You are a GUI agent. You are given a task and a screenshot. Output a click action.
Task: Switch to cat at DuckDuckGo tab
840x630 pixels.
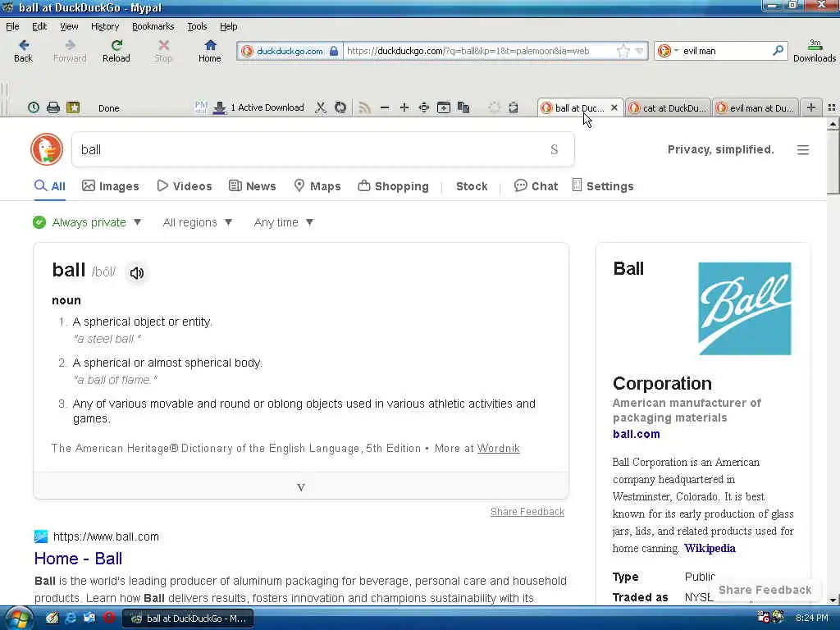click(668, 107)
